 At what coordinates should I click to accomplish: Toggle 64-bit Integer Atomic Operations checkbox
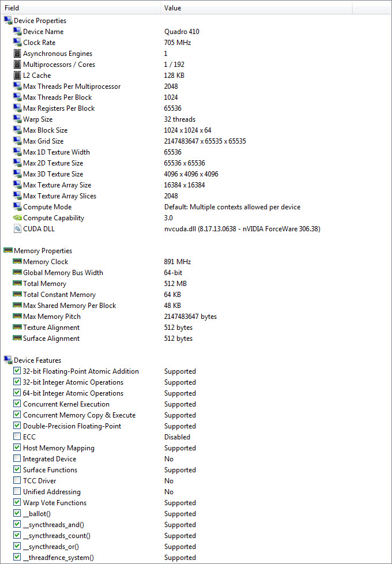17,393
